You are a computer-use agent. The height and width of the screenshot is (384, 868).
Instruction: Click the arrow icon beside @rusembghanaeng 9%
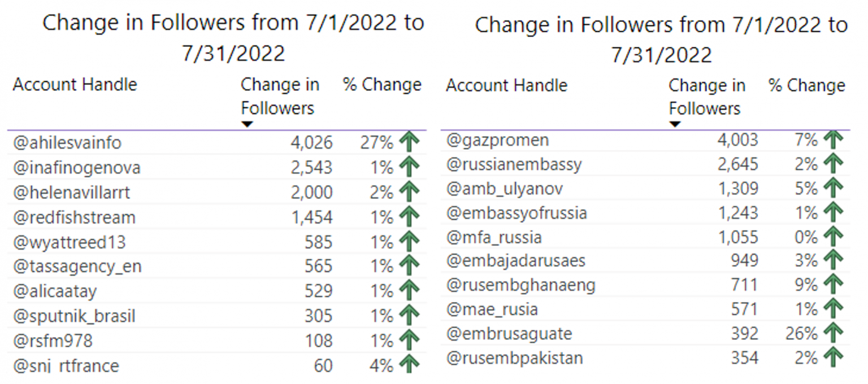[834, 285]
